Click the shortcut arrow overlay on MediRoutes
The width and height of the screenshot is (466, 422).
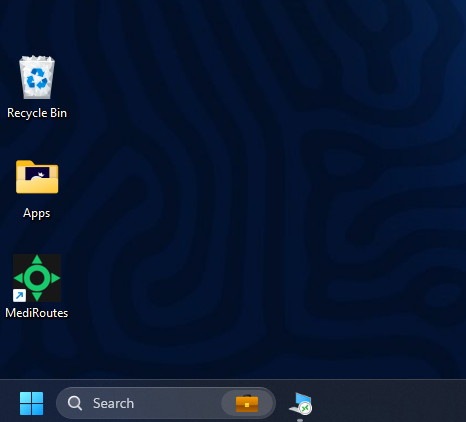click(19, 295)
